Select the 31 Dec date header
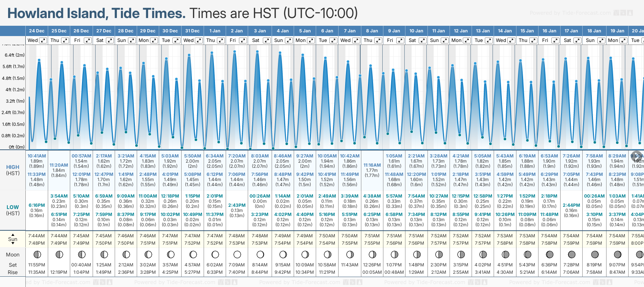 tap(193, 31)
